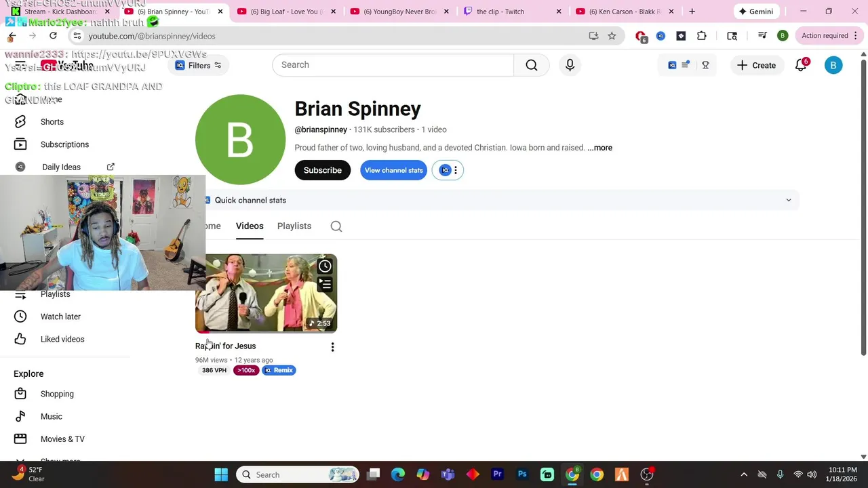Open Photoshop from taskbar
This screenshot has width=868, height=488.
(x=522, y=474)
